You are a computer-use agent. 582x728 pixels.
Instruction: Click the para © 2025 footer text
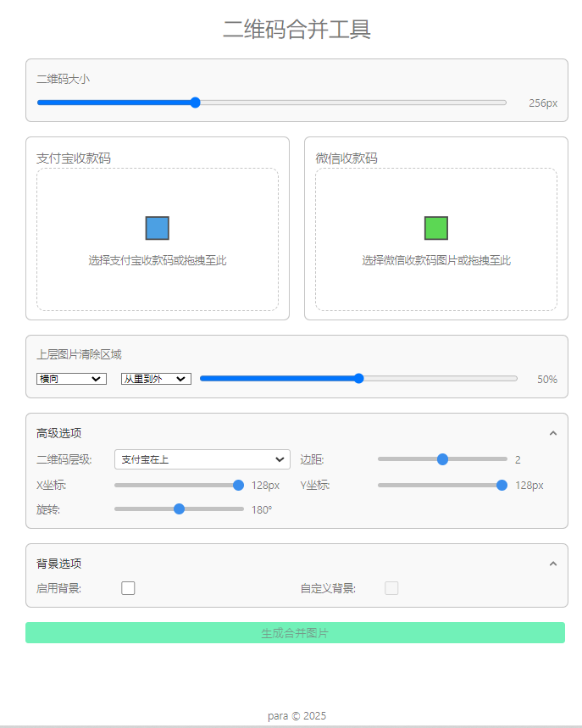[297, 715]
